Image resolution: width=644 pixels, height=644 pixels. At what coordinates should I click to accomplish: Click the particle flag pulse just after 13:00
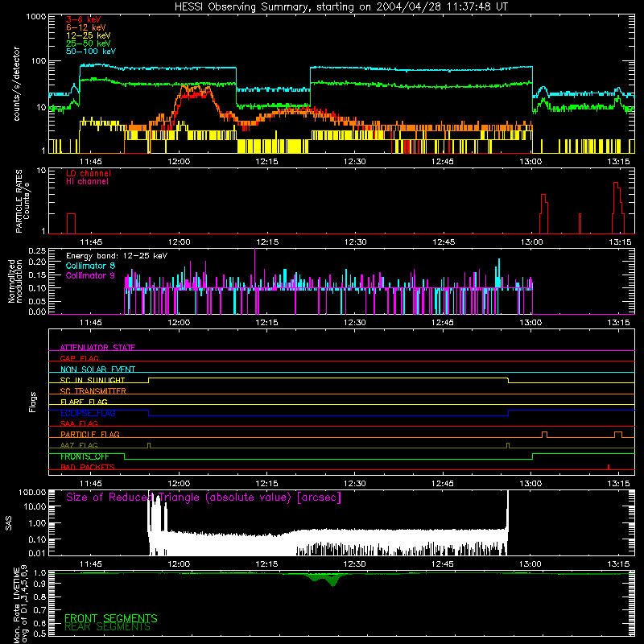point(544,435)
